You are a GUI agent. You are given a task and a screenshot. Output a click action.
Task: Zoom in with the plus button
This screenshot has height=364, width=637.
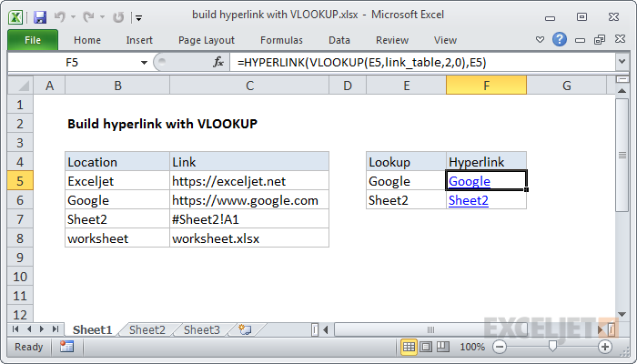pos(605,347)
